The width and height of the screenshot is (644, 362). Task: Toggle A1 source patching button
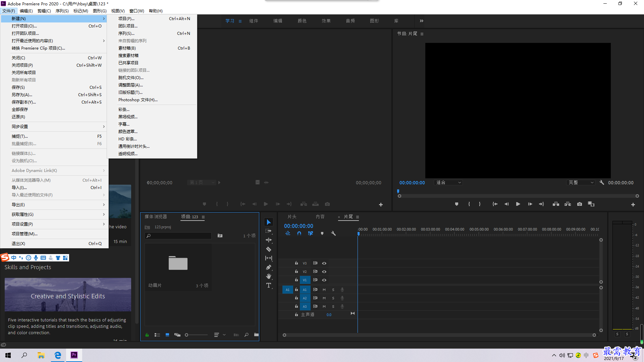click(287, 290)
